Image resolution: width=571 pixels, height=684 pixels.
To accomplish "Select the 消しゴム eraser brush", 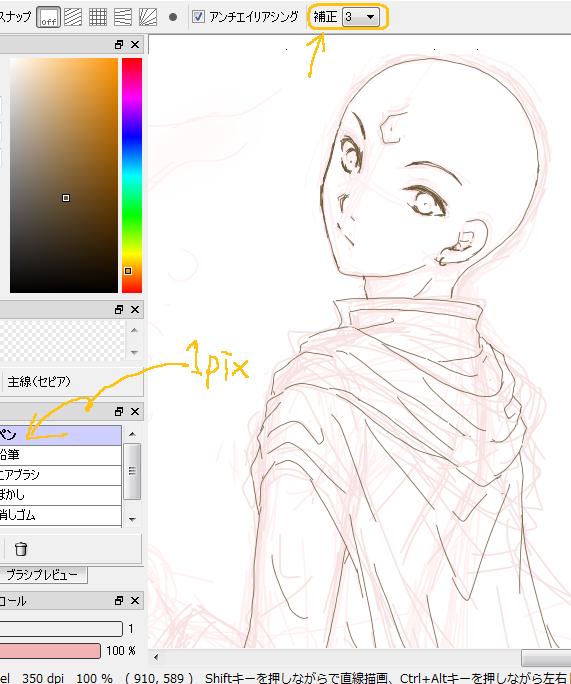I will tap(61, 516).
